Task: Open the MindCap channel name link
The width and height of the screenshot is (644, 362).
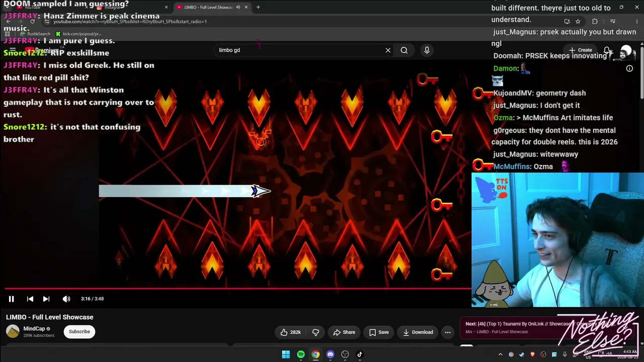Action: (34, 329)
